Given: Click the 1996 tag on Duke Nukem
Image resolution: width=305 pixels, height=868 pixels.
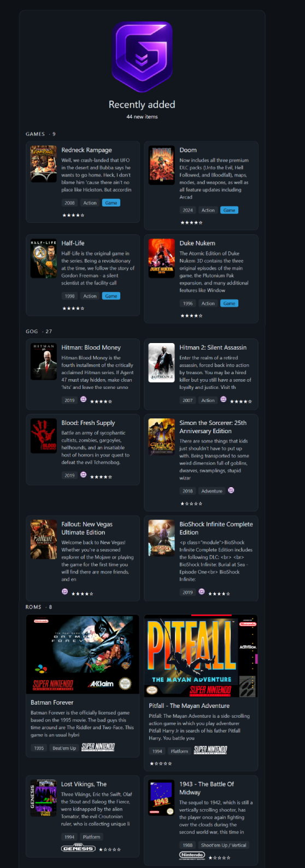Looking at the screenshot, I should [187, 303].
